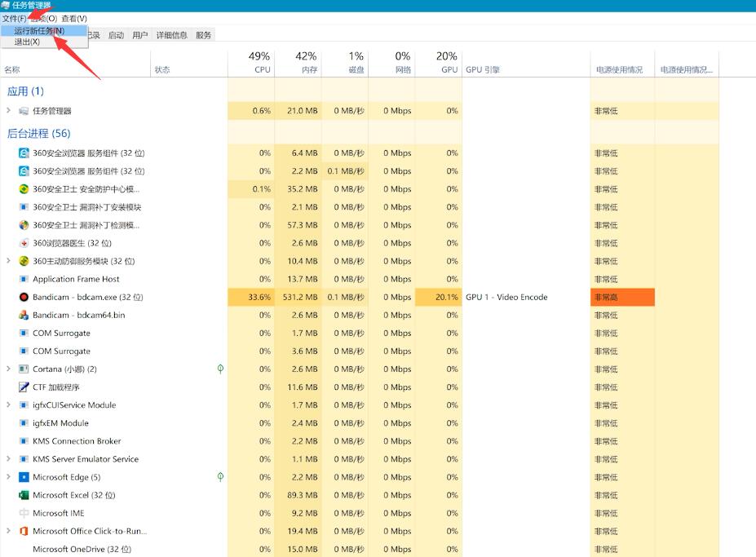
Task: Choose 退出(X) from File menu
Action: pos(44,42)
